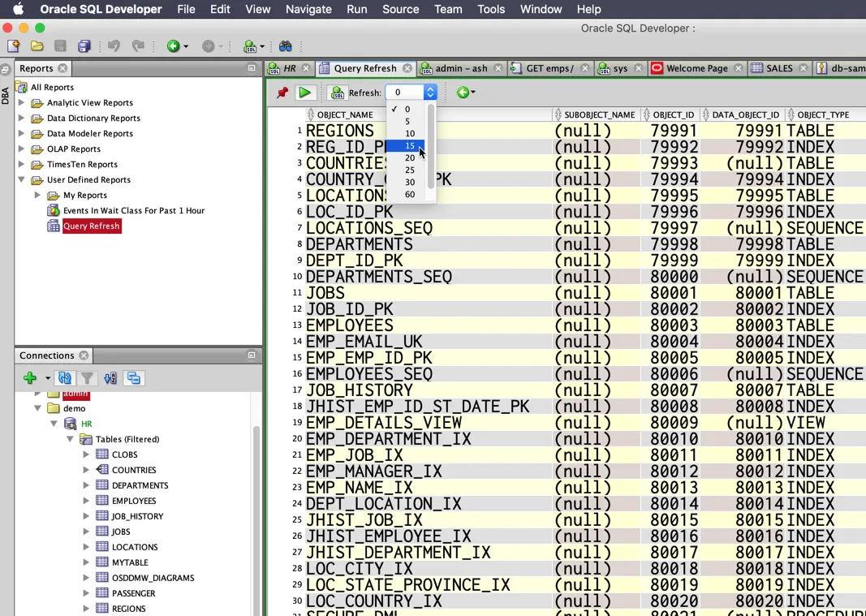Open the Tools menu
This screenshot has width=866, height=616.
pyautogui.click(x=491, y=10)
